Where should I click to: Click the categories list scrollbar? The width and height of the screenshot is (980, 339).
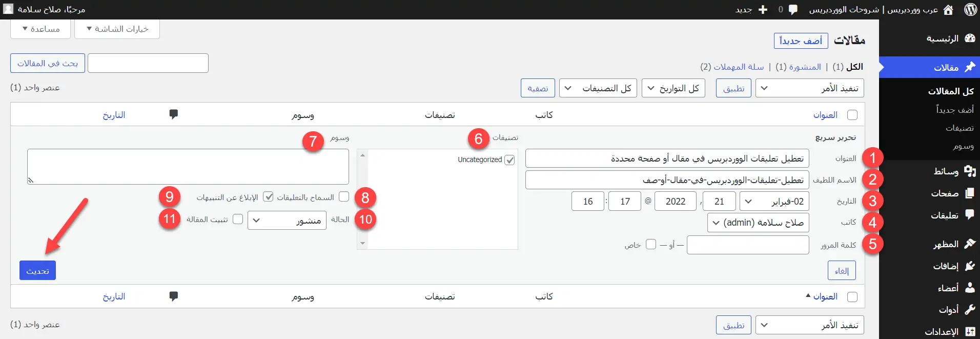[x=362, y=199]
